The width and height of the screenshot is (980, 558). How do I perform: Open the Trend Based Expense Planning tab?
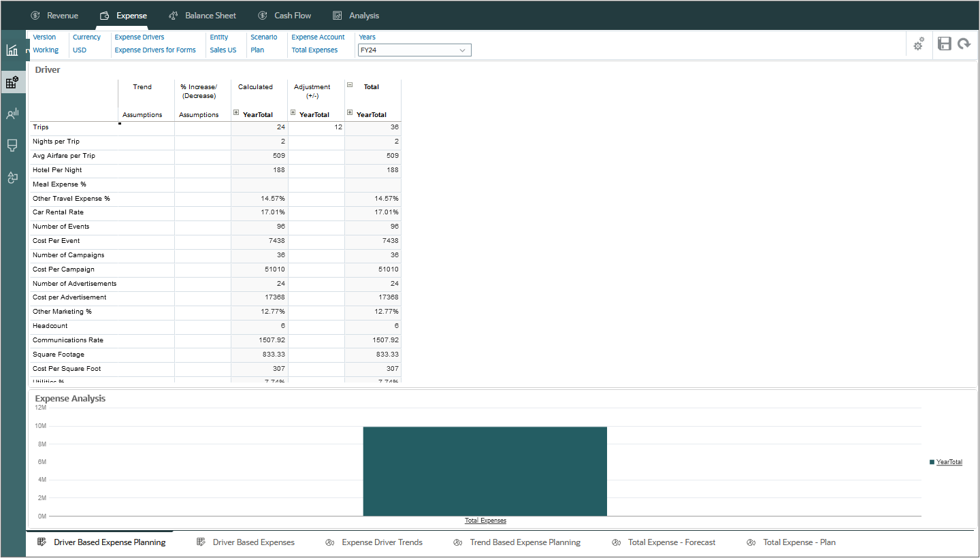click(525, 542)
